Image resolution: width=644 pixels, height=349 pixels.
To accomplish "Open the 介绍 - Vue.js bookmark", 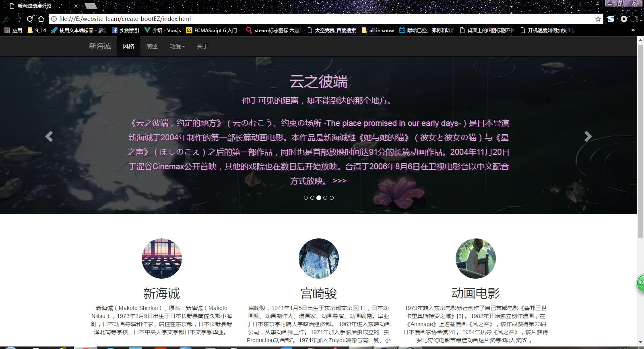I will (x=163, y=30).
